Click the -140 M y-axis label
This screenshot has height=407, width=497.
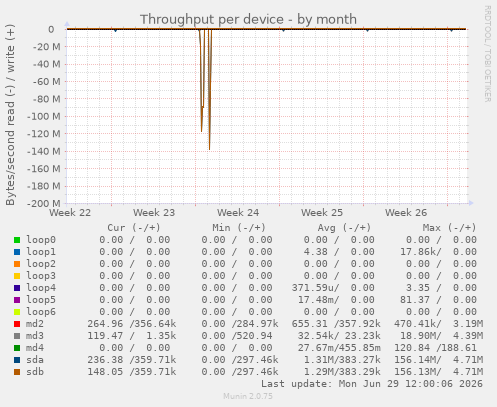coord(44,151)
